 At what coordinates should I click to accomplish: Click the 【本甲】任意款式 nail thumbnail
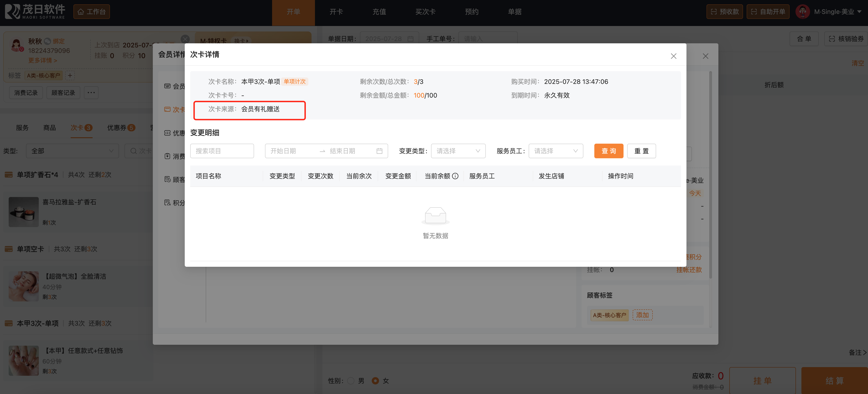tap(23, 361)
